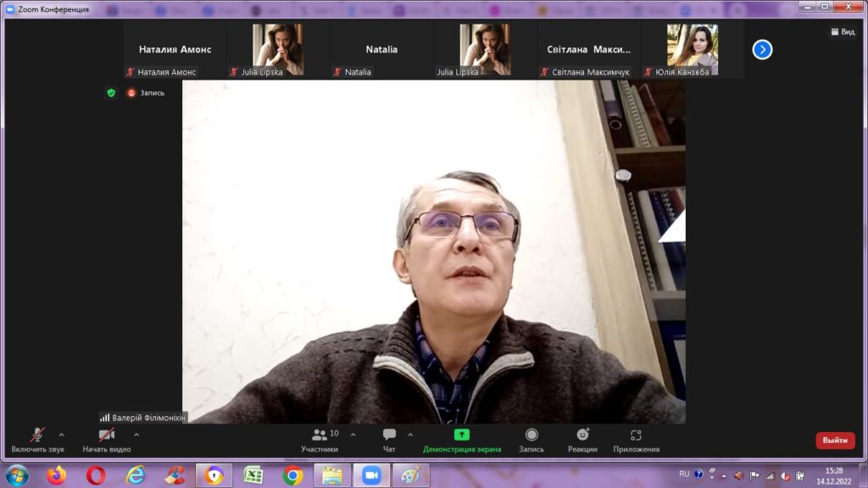
Task: Open Paint from the taskbar
Action: (x=411, y=475)
